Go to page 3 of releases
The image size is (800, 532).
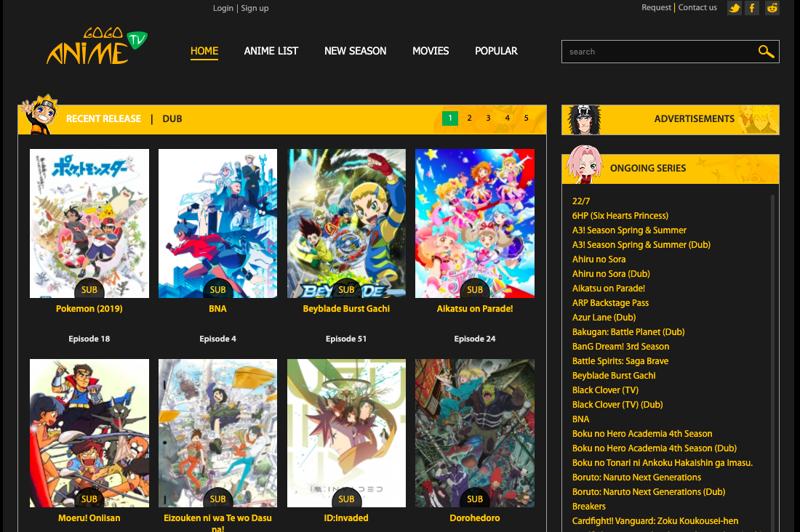coord(488,118)
